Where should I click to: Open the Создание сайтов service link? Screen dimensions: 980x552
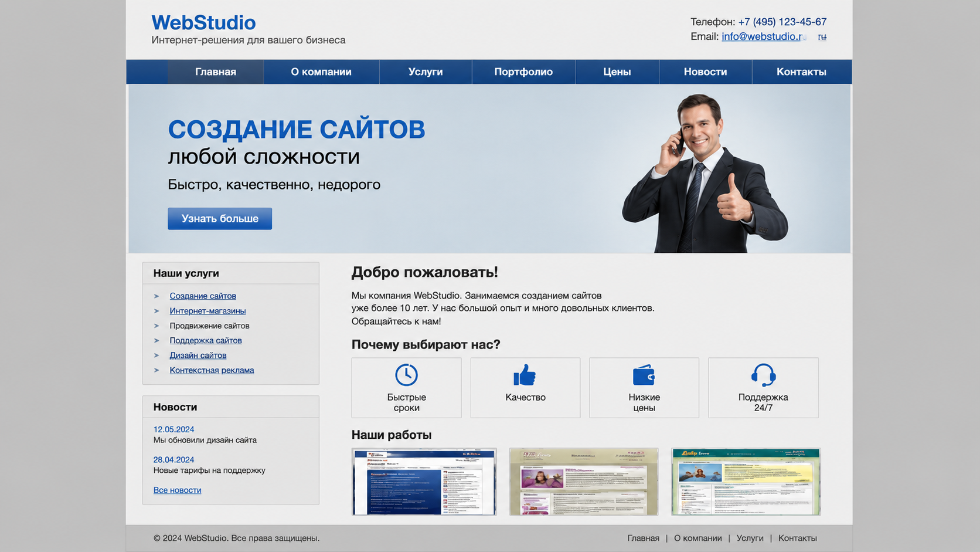(x=203, y=296)
